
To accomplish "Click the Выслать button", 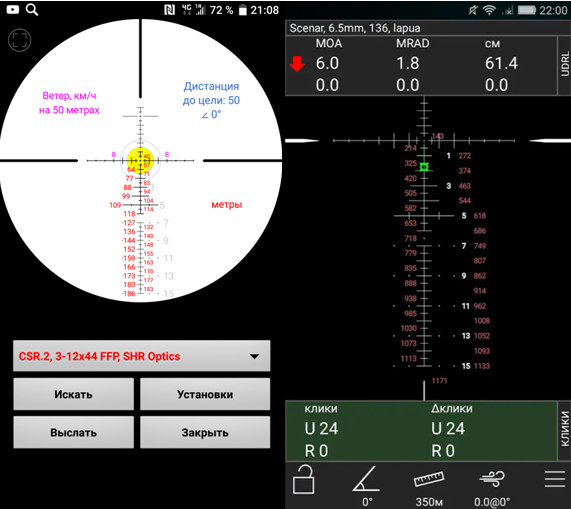I will 74,433.
